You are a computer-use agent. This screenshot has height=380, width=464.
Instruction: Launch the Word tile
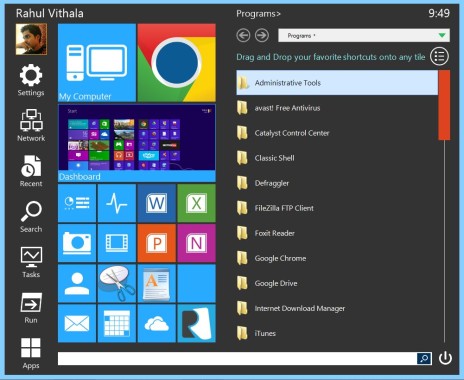[x=157, y=203]
